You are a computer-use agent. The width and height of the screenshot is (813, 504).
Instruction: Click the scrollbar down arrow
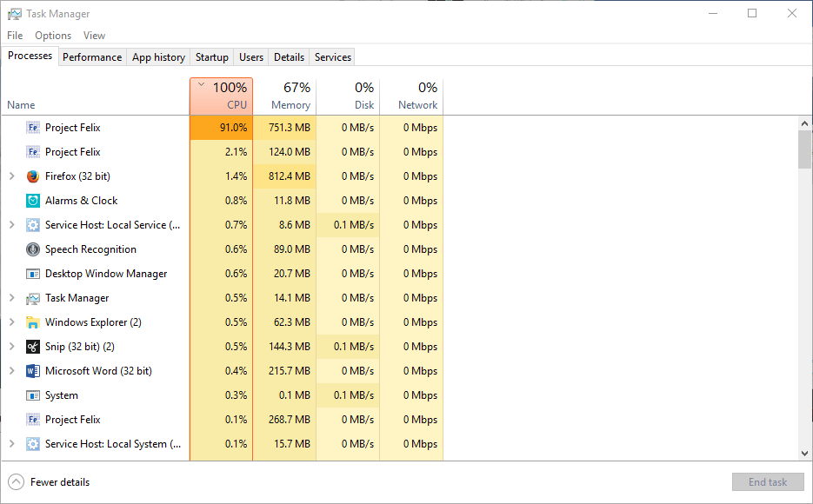(804, 454)
